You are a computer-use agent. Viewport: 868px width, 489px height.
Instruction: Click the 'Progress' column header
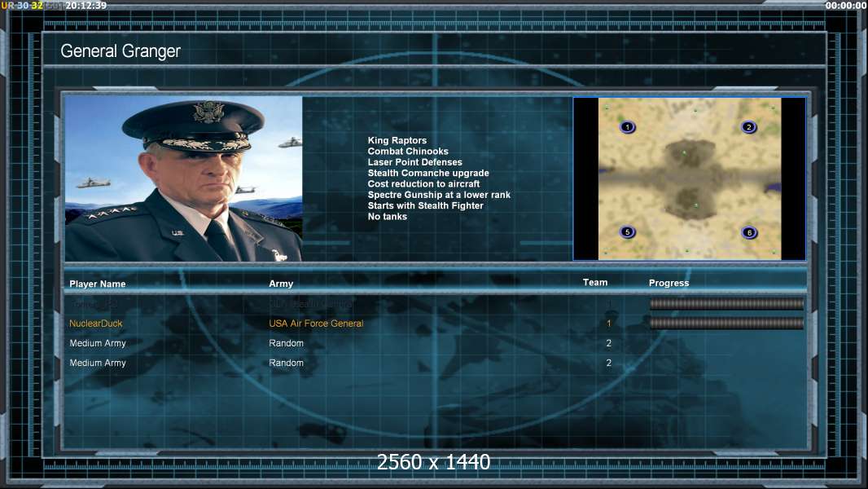[669, 283]
